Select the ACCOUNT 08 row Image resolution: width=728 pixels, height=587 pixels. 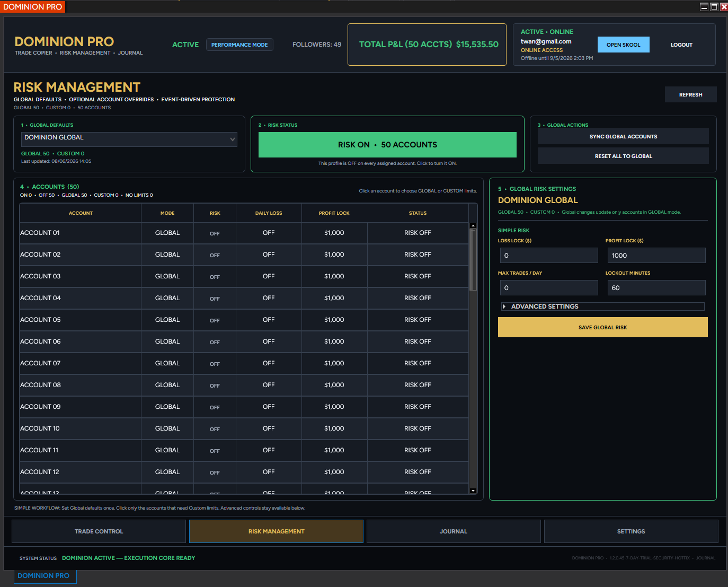click(x=244, y=385)
